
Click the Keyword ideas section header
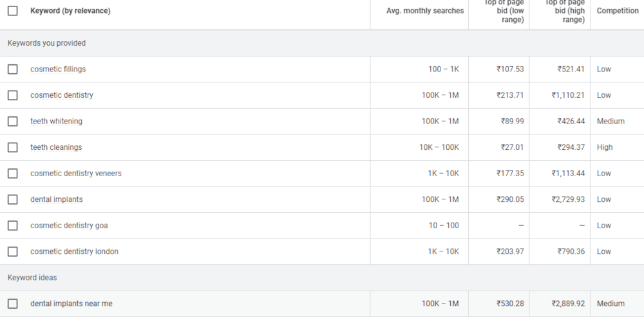click(32, 278)
